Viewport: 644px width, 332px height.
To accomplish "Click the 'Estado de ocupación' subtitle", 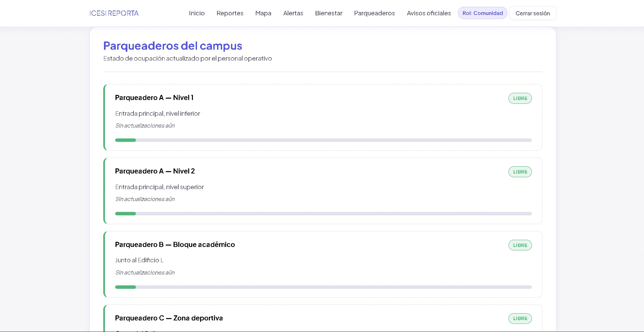I will point(187,59).
